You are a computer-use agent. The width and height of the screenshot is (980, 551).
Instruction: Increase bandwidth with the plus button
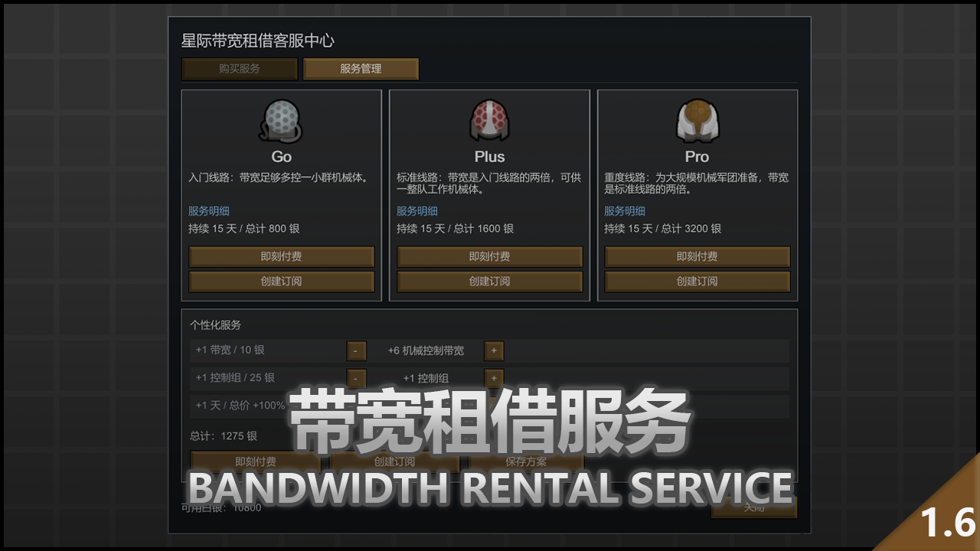pyautogui.click(x=494, y=350)
